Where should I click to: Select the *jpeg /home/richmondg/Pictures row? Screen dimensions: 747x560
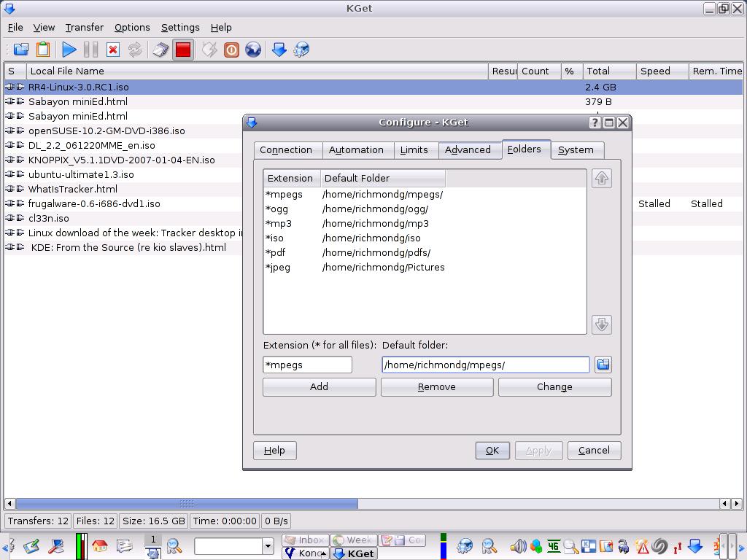pos(425,268)
